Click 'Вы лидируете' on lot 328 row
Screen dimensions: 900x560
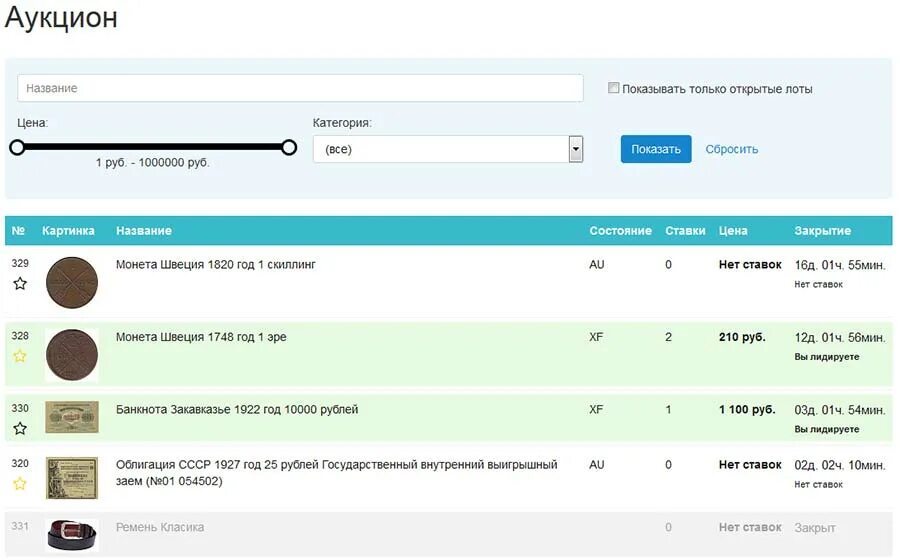point(827,357)
